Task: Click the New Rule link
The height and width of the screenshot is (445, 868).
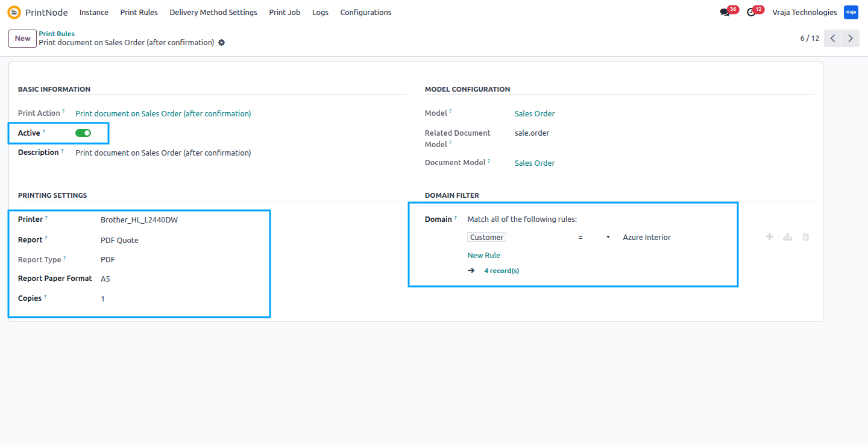Action: tap(484, 255)
